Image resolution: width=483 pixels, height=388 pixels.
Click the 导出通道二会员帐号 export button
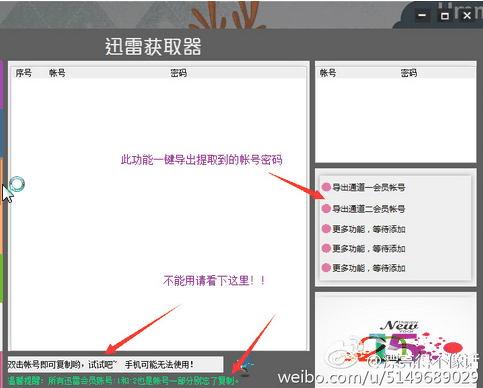point(363,209)
